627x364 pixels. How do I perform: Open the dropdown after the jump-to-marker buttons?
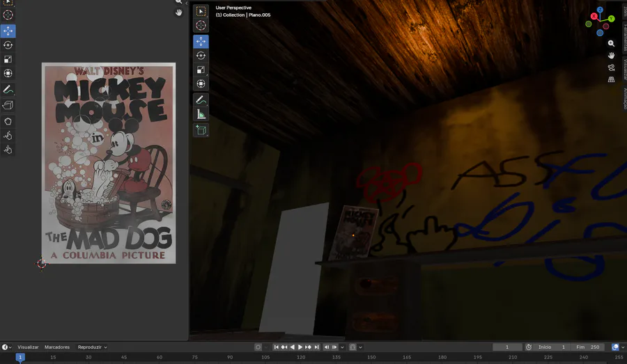click(x=342, y=347)
